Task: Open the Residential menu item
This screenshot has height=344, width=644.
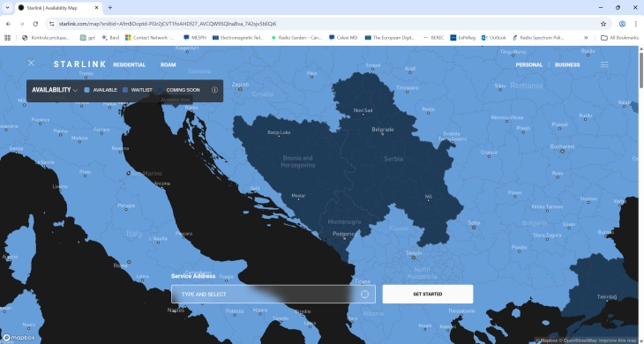Action: point(130,65)
